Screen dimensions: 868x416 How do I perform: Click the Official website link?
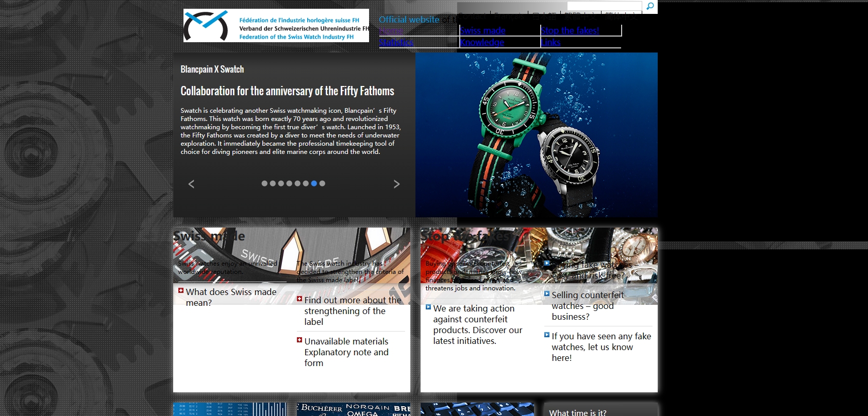409,20
